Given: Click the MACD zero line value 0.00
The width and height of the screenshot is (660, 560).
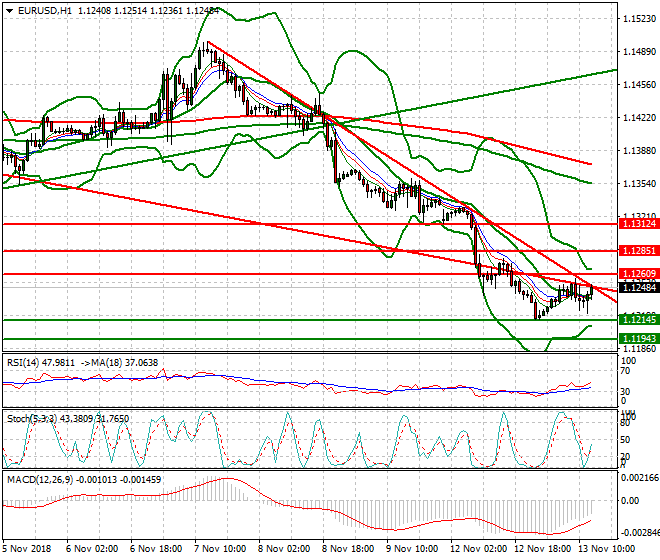Looking at the screenshot, I should click(x=630, y=501).
